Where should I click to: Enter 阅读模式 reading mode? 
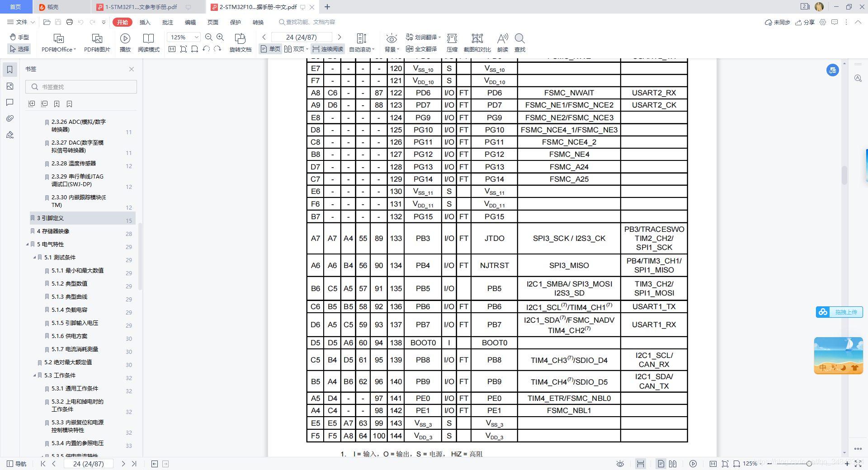[x=149, y=43]
